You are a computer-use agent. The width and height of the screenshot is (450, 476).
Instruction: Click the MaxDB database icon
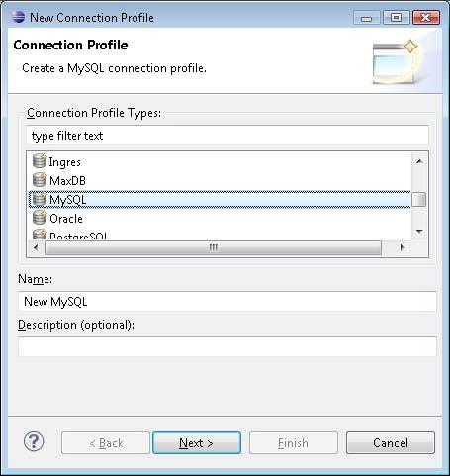(40, 180)
